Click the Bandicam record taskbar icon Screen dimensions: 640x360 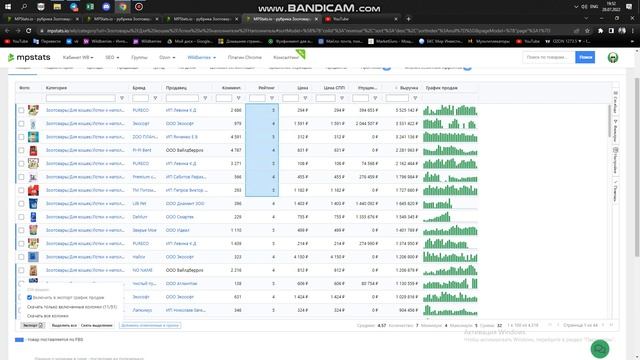tap(139, 7)
